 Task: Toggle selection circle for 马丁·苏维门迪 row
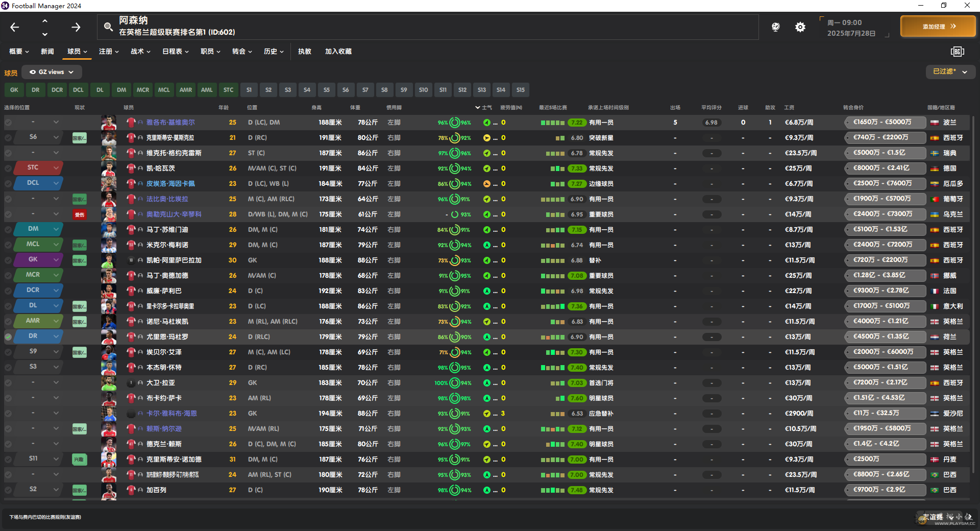(x=8, y=230)
